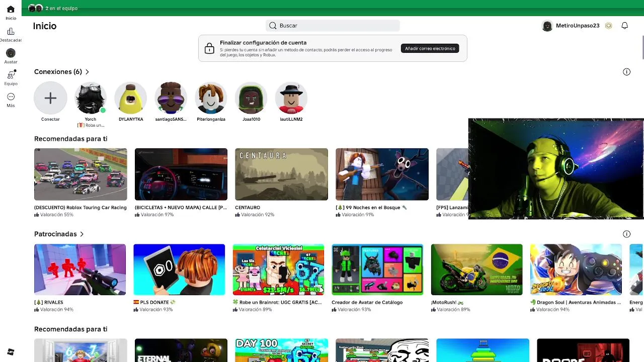Open the Más sidebar menu icon
This screenshot has width=644, height=362.
[x=11, y=97]
